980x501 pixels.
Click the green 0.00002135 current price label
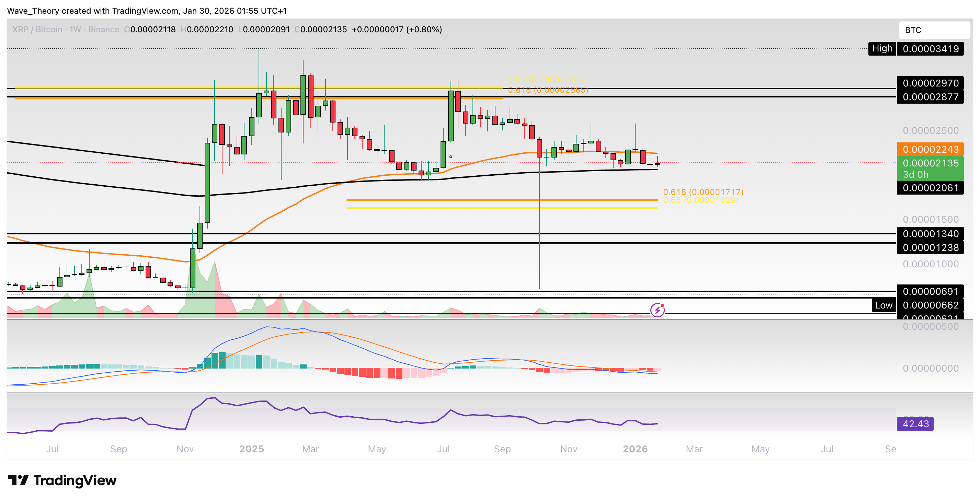[x=930, y=163]
